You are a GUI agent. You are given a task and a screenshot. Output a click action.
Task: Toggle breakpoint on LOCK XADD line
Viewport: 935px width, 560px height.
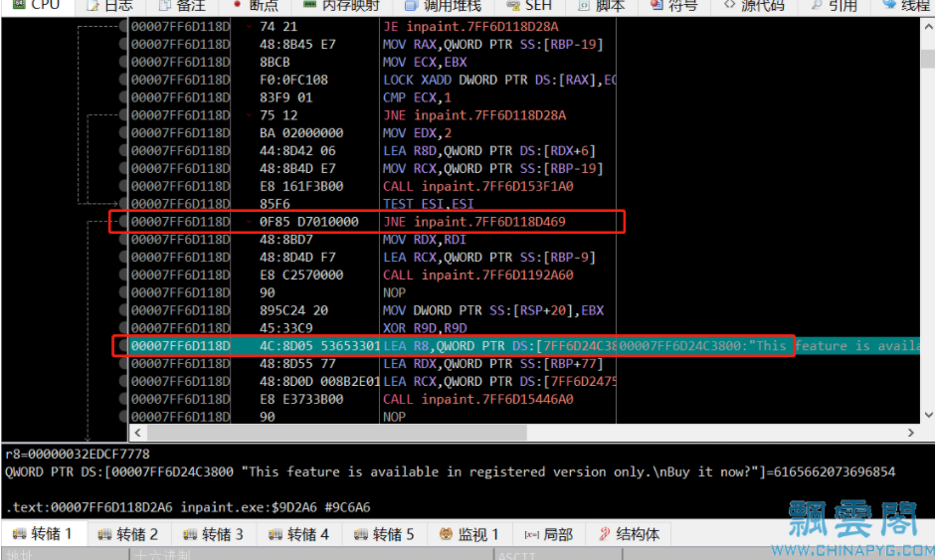click(x=123, y=80)
